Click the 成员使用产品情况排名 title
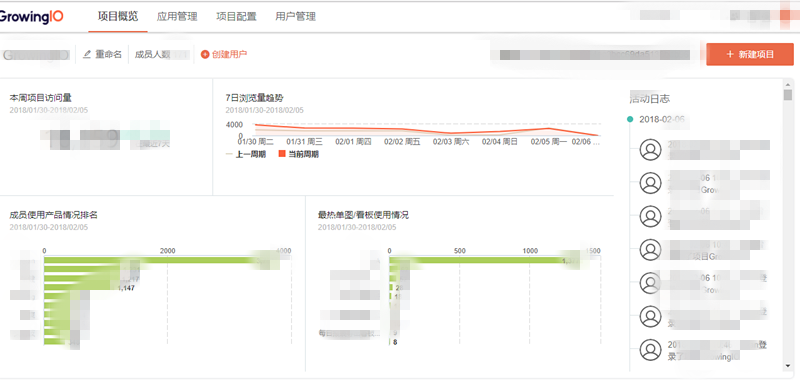 click(x=54, y=215)
